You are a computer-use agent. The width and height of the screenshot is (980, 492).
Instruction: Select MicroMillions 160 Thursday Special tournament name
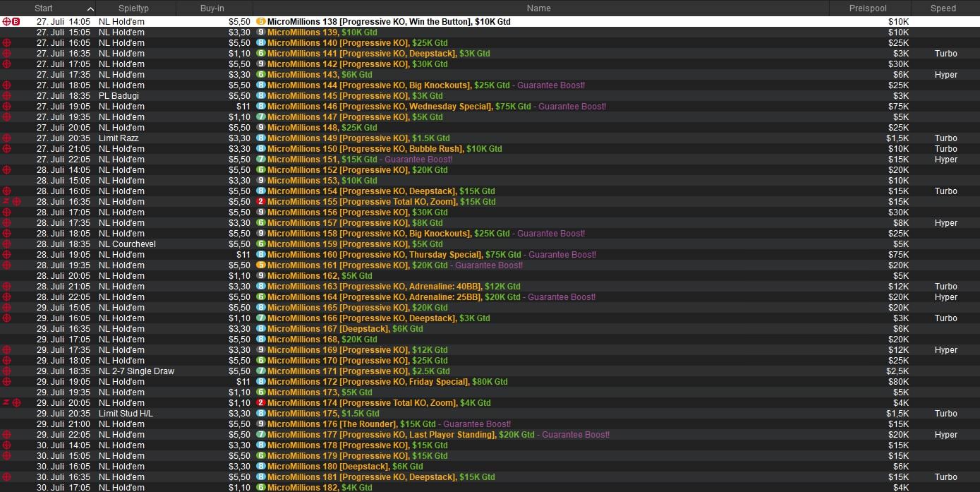[375, 255]
